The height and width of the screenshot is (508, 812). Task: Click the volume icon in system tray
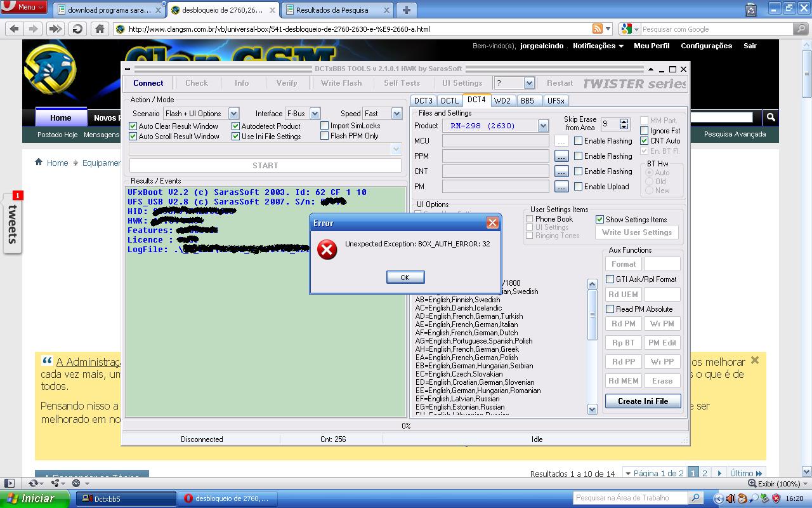[731, 498]
